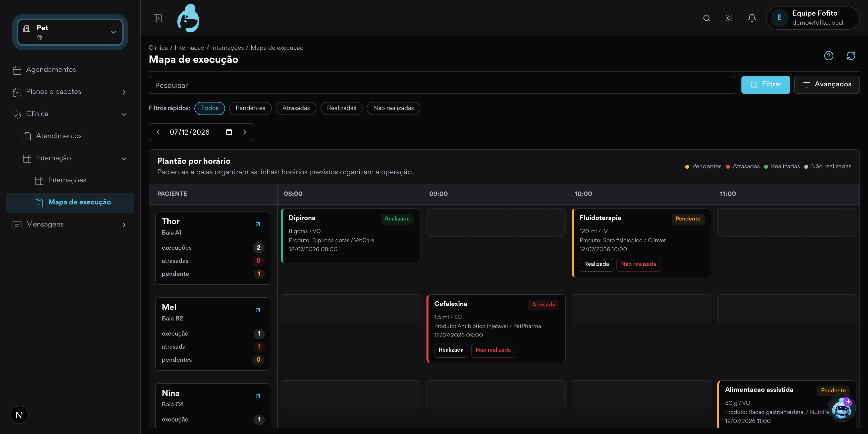Viewport: 868px width, 434px height.
Task: Select the Não realizadas quick filter
Action: (x=393, y=108)
